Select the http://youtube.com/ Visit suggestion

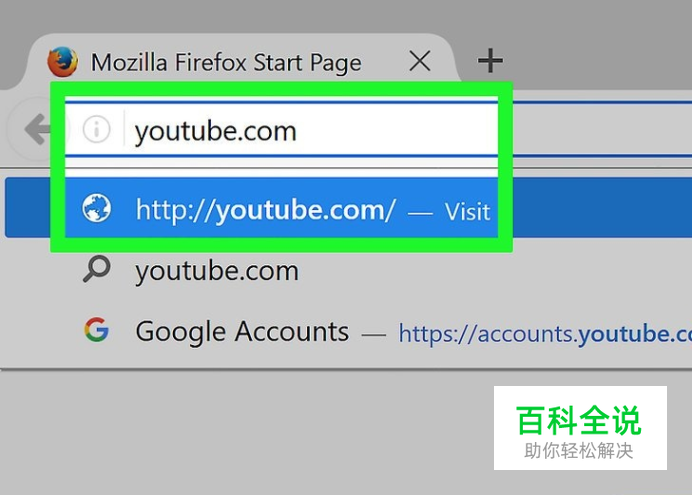coord(346,208)
